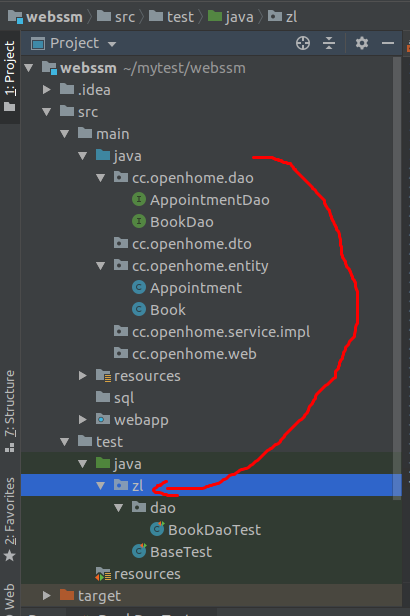Expand the webapp folder
The width and height of the screenshot is (410, 616).
(x=83, y=420)
